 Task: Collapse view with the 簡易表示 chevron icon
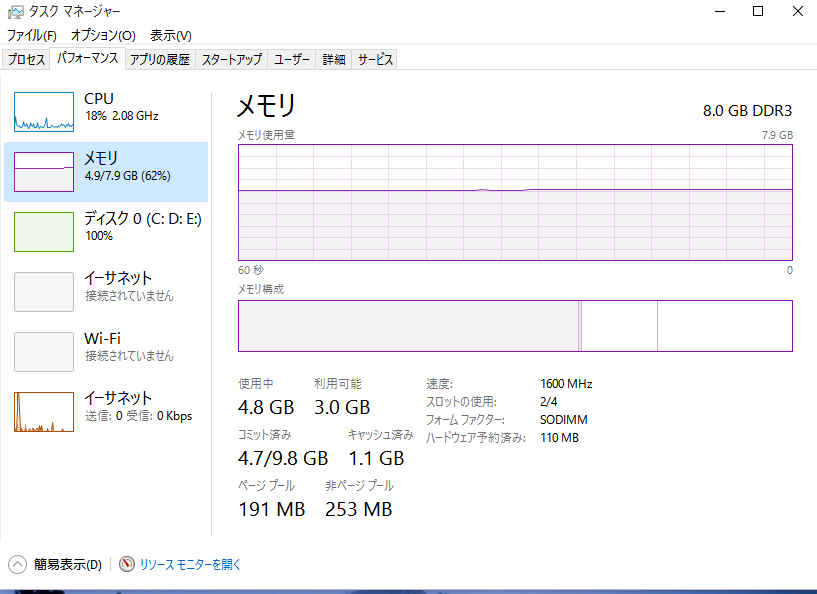point(17,564)
